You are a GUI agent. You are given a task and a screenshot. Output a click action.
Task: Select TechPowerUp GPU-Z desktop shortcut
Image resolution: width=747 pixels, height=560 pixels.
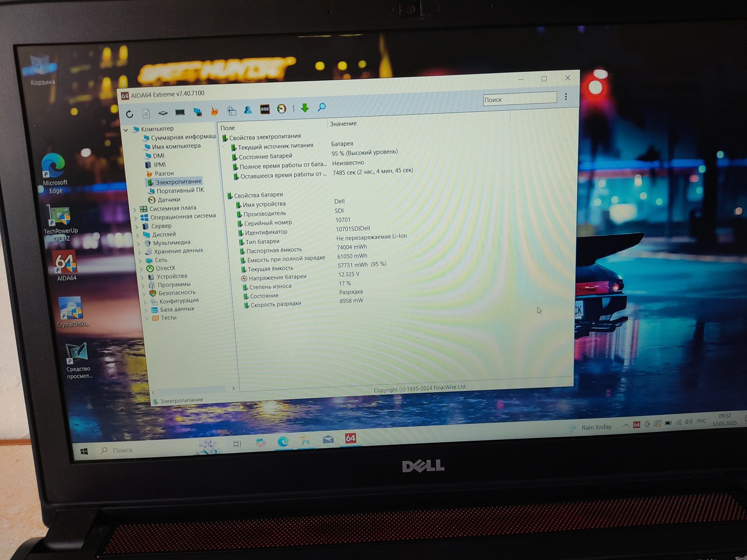(61, 224)
